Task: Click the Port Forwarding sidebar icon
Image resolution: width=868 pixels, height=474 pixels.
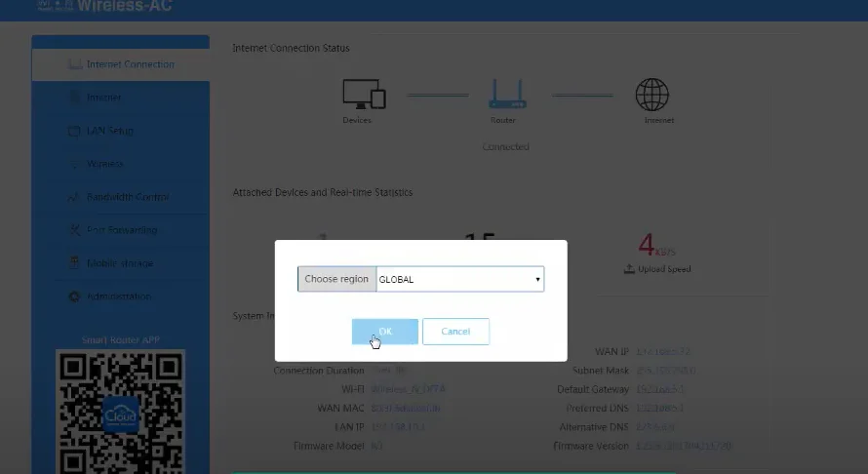Action: [74, 230]
